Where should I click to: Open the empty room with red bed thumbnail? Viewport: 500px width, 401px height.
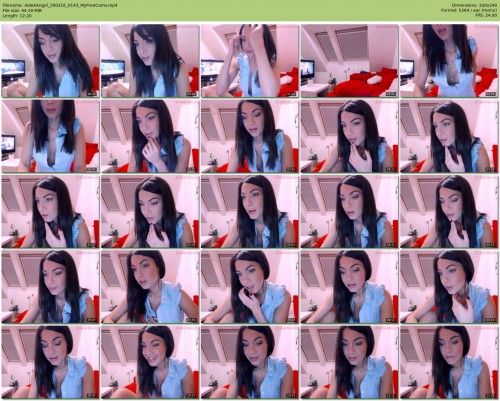tap(349, 61)
